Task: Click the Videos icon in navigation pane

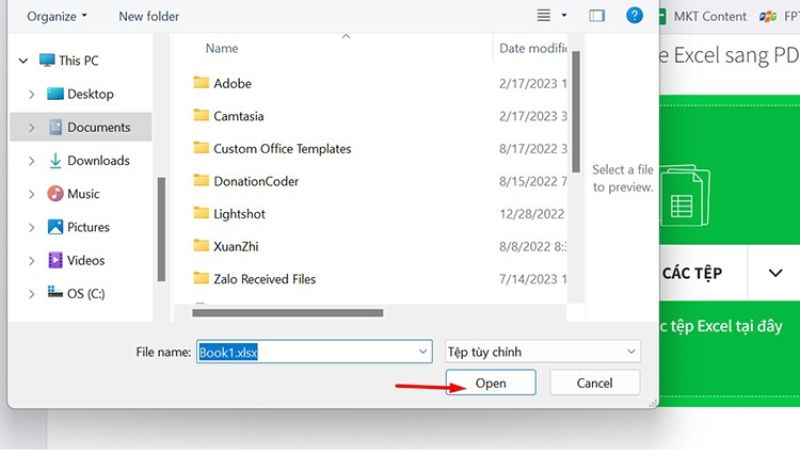Action: 56,260
